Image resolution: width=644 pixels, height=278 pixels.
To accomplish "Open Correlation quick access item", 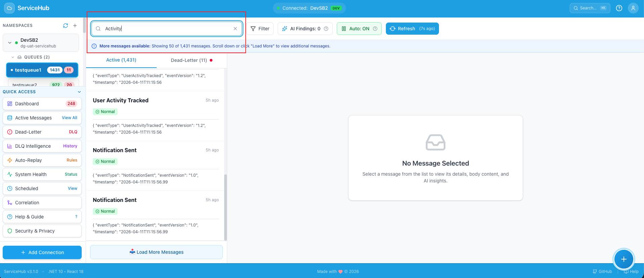I will coord(42,203).
